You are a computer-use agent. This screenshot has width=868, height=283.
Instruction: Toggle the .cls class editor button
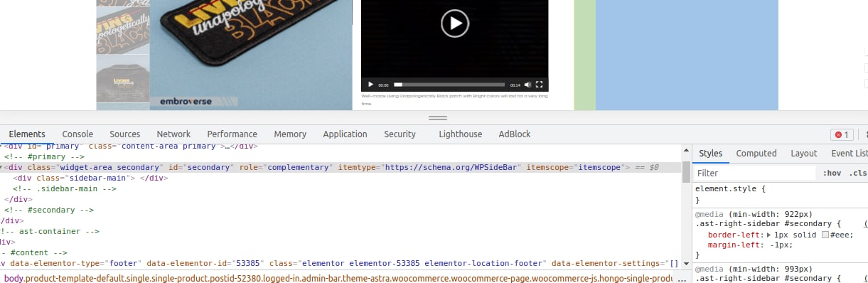point(857,173)
